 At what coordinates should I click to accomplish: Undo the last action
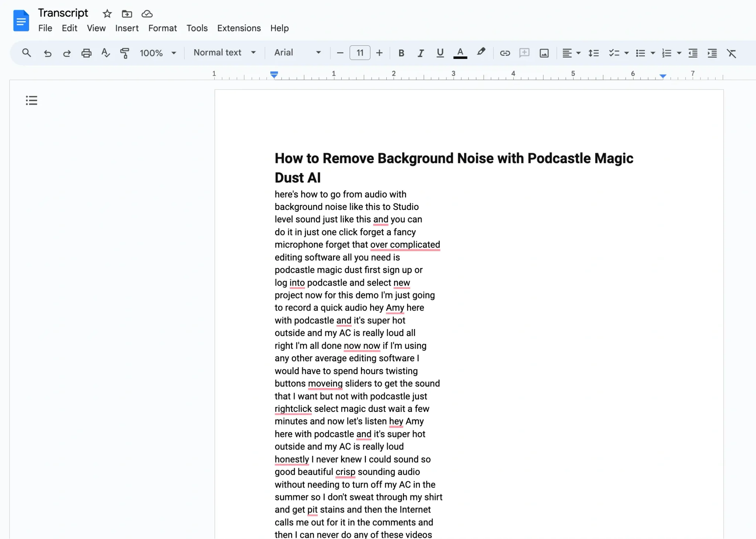pos(47,53)
